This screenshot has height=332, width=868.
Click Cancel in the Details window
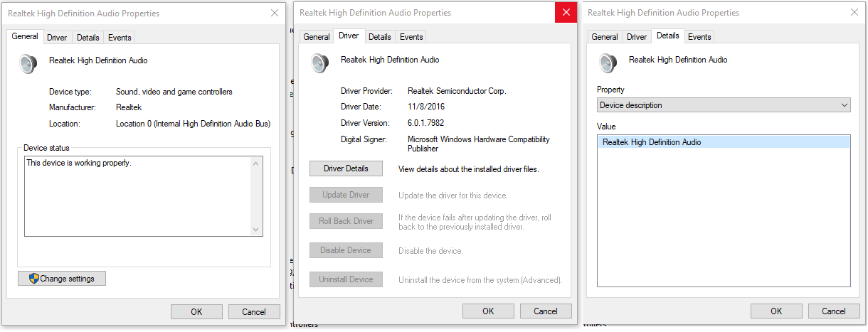click(834, 311)
